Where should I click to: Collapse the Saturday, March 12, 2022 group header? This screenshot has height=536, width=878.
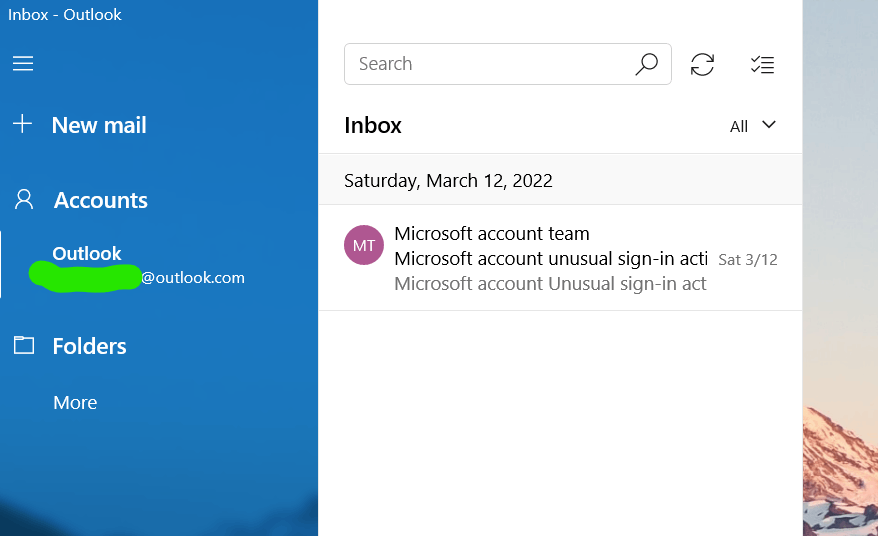(448, 181)
